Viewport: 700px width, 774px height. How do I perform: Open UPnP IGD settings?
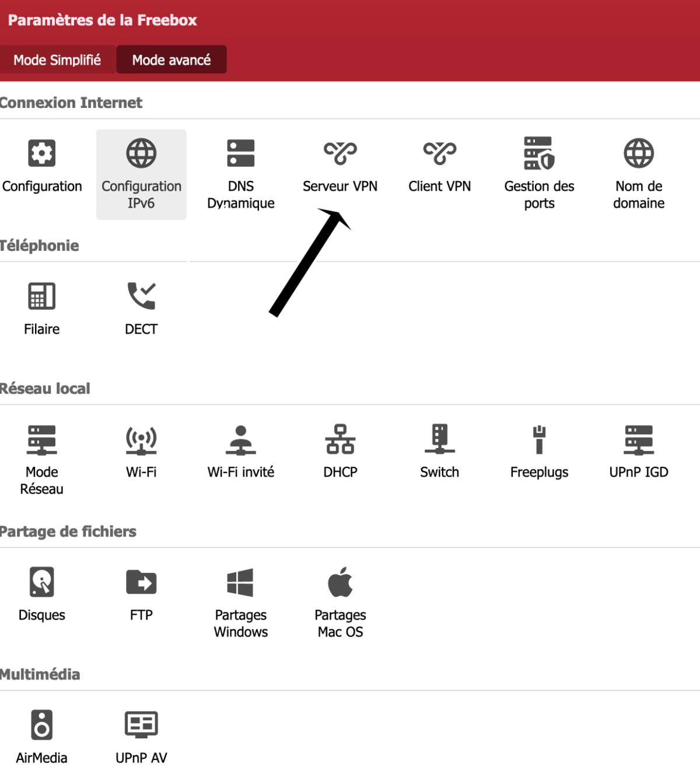pos(639,440)
